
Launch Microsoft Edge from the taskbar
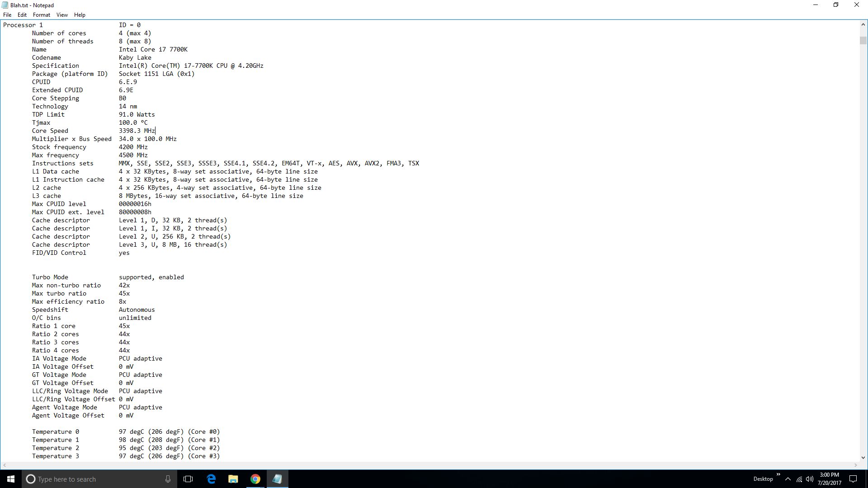tap(211, 479)
